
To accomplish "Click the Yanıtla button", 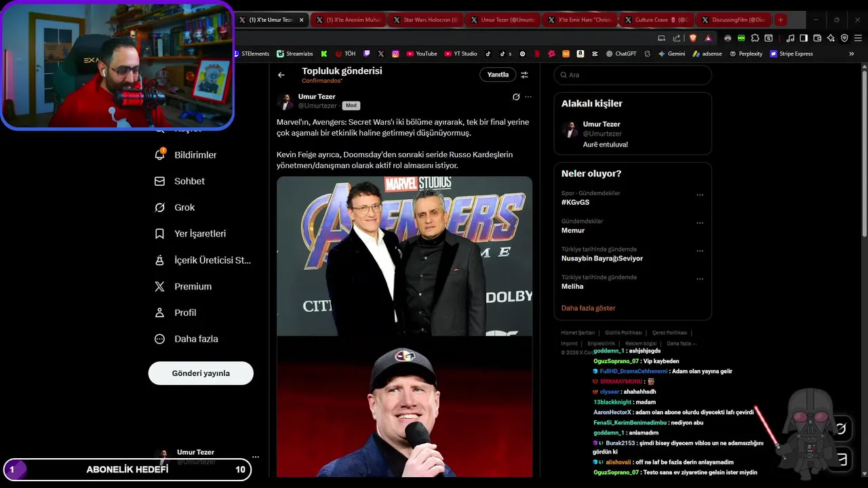I will [x=498, y=75].
